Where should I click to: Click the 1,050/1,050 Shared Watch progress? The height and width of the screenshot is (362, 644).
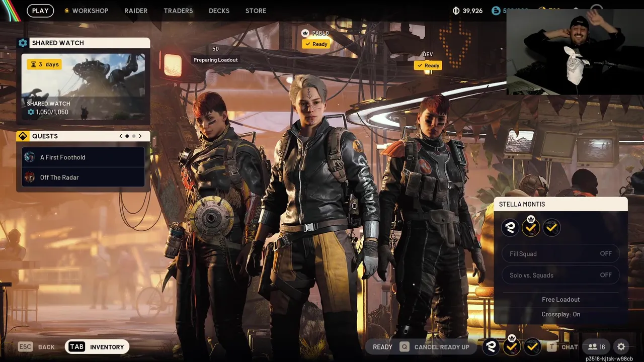[48, 112]
